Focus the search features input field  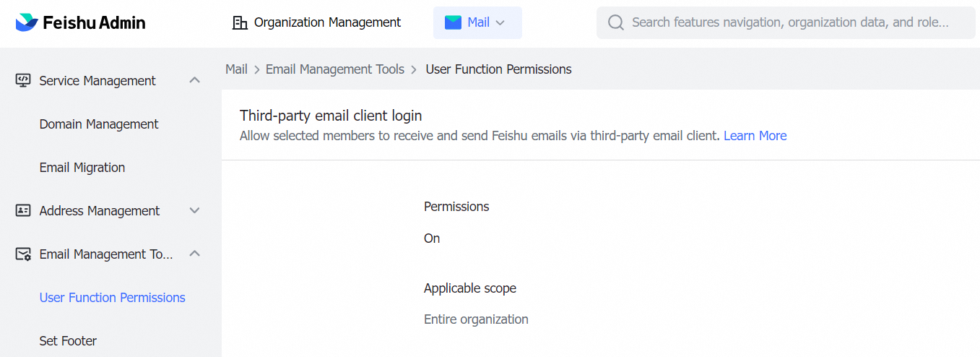pyautogui.click(x=791, y=22)
